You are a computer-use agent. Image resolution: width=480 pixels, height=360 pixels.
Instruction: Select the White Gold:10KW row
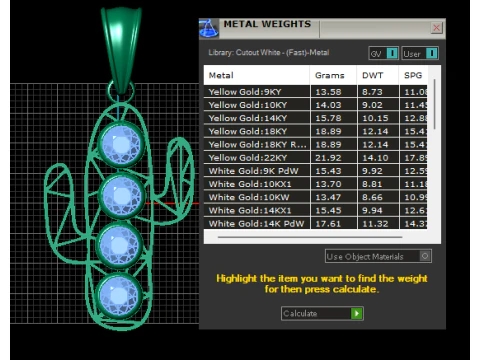click(315, 197)
